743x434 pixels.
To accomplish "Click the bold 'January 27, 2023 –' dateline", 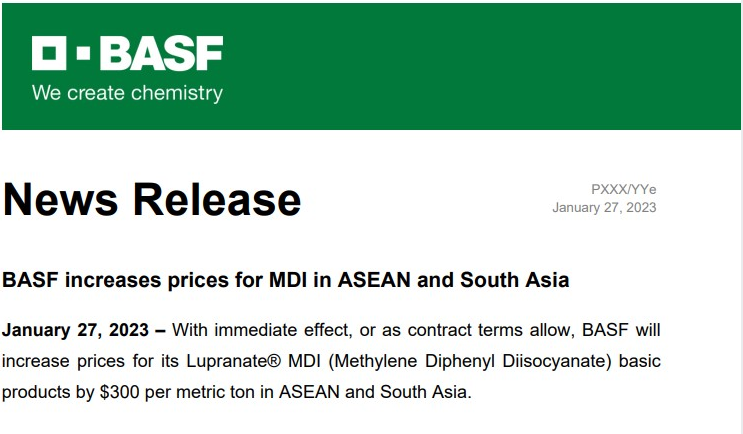I will coord(84,330).
